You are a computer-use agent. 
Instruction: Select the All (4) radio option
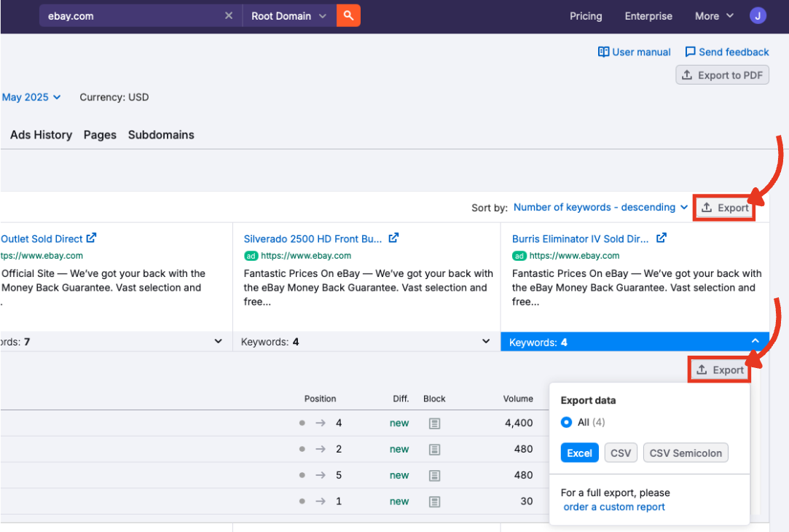[567, 422]
